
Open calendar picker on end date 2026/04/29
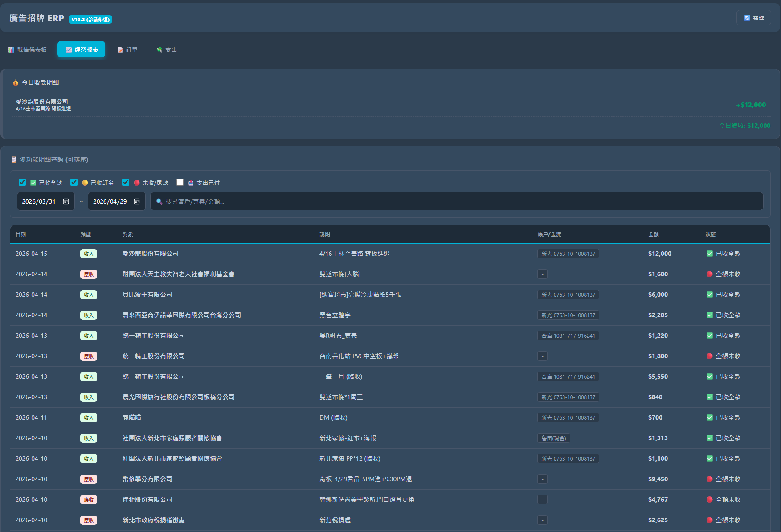point(137,201)
